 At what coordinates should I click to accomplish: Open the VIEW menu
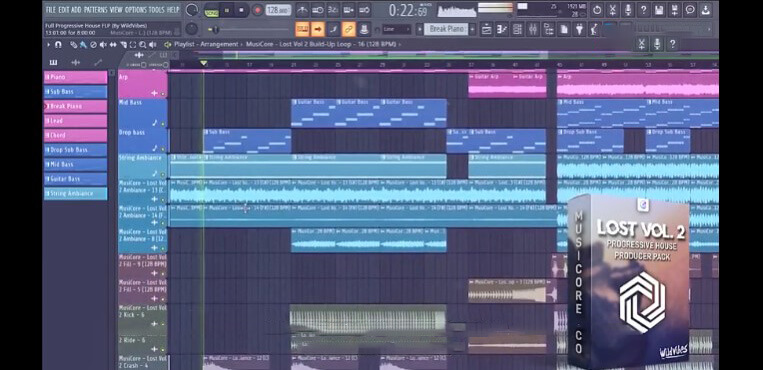click(x=116, y=9)
